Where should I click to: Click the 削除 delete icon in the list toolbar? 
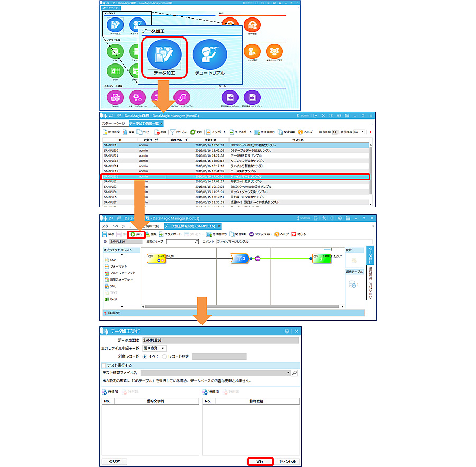pos(158,132)
